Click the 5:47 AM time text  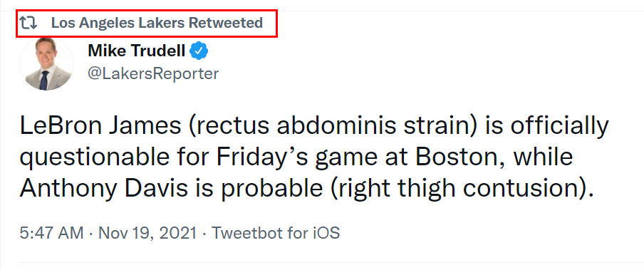pyautogui.click(x=51, y=234)
